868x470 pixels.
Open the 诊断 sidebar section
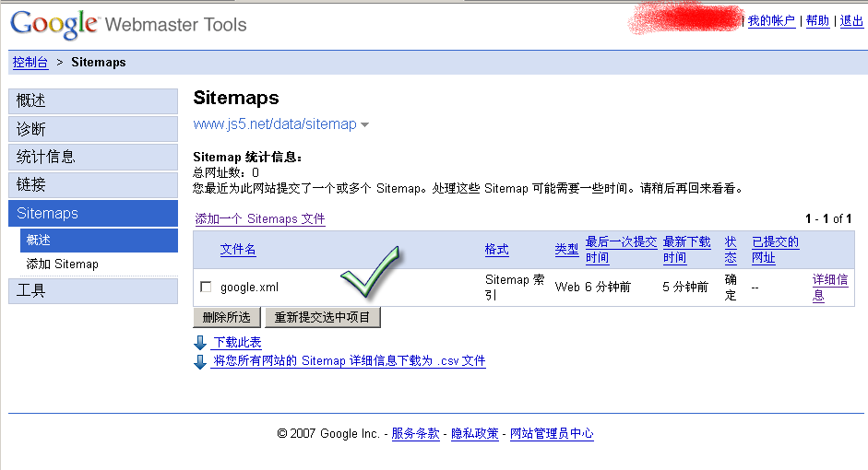click(x=93, y=129)
